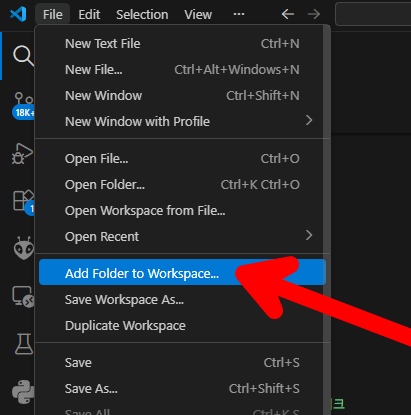411x415 pixels.
Task: Choose Open Workspace from File...
Action: (x=182, y=211)
